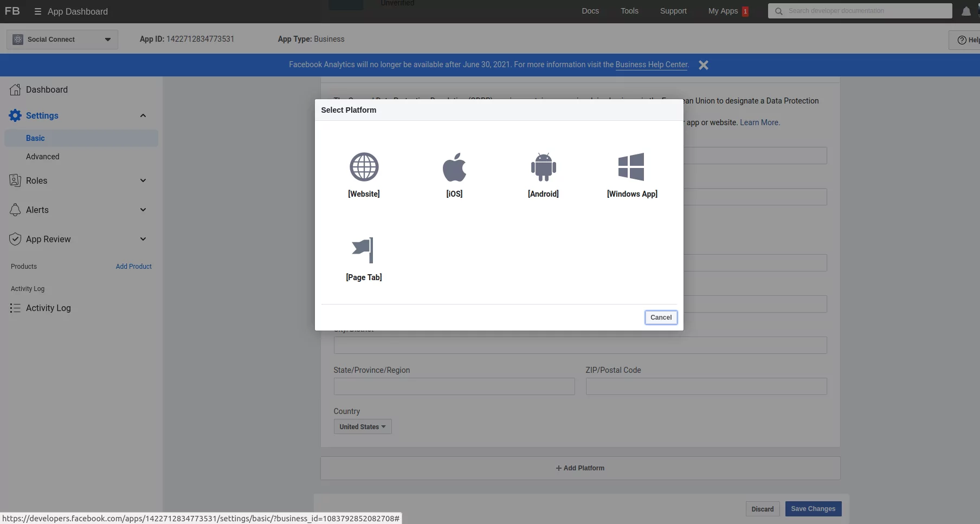
Task: Click the Social Connect app icon
Action: click(x=18, y=40)
